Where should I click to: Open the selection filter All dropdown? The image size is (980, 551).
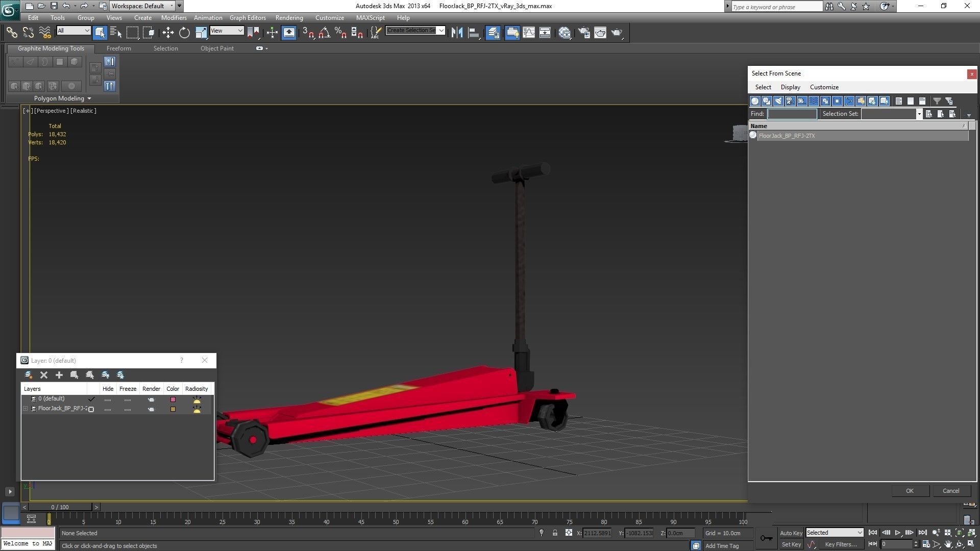73,31
